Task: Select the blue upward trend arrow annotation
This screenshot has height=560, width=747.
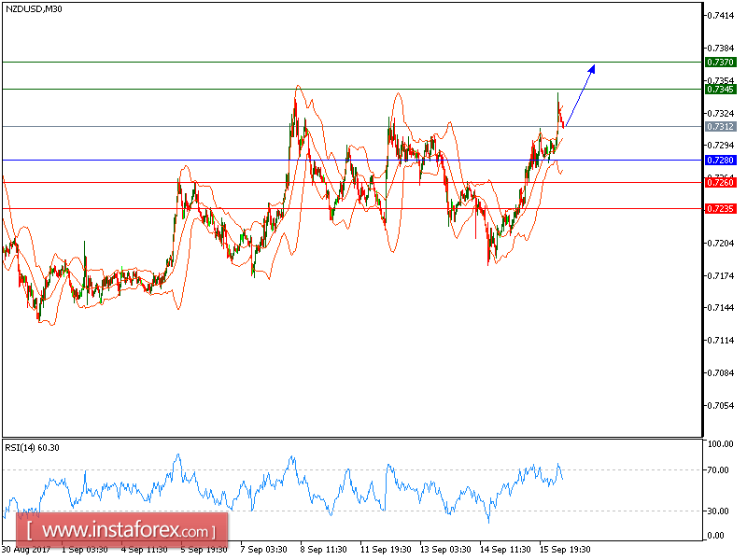Action: pyautogui.click(x=579, y=97)
